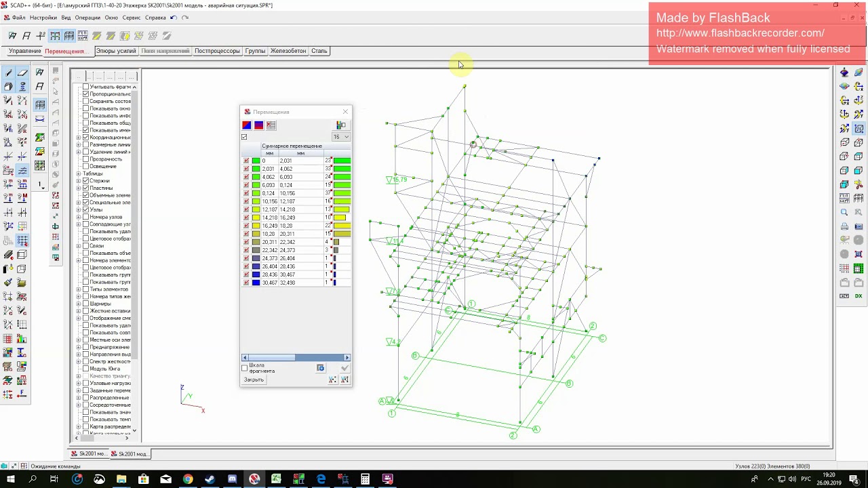Viewport: 868px width, 488px height.
Task: Click the blue swatch for range 28,436 – 30,467
Action: coord(256,274)
